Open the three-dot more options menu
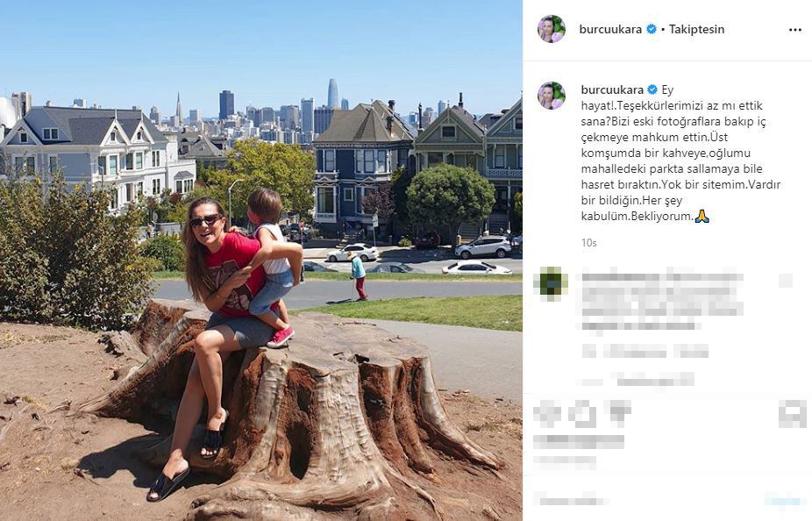This screenshot has height=521, width=812. [x=795, y=30]
